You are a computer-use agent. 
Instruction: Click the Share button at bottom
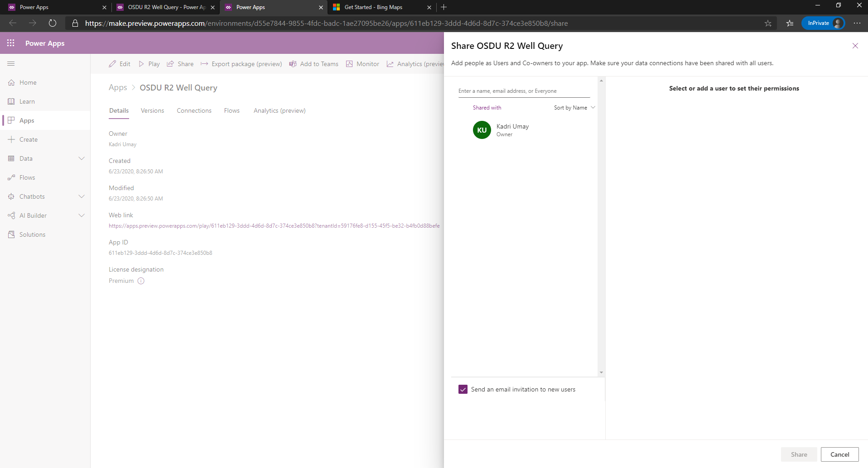[x=799, y=454]
